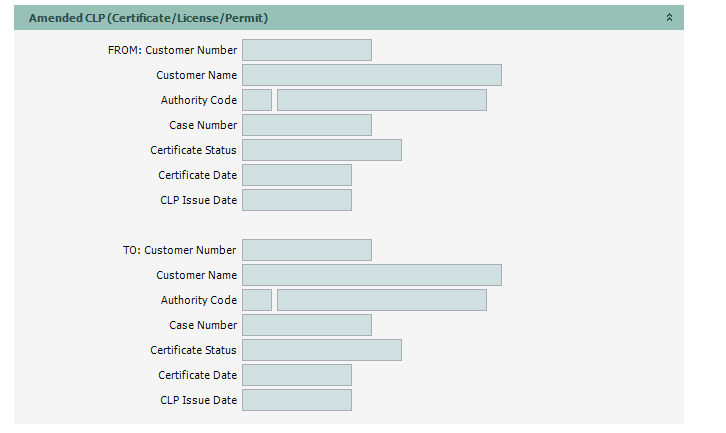Click the FROM section CLP Issue Date field

click(297, 200)
